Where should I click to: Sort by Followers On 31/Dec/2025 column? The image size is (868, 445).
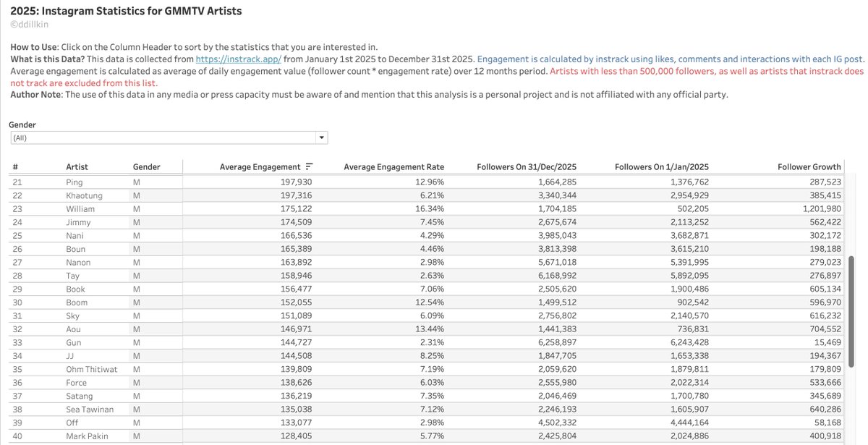527,167
